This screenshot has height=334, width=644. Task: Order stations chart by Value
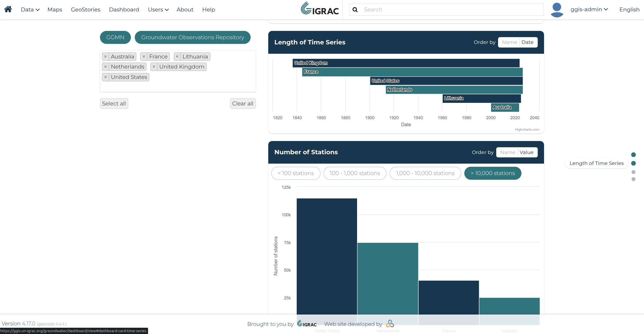tap(527, 152)
